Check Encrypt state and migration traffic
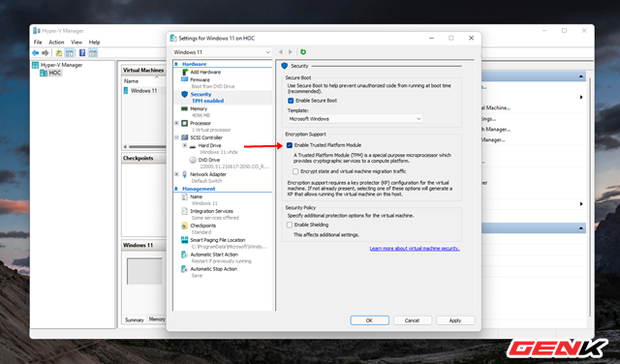620x364 pixels. (x=295, y=171)
